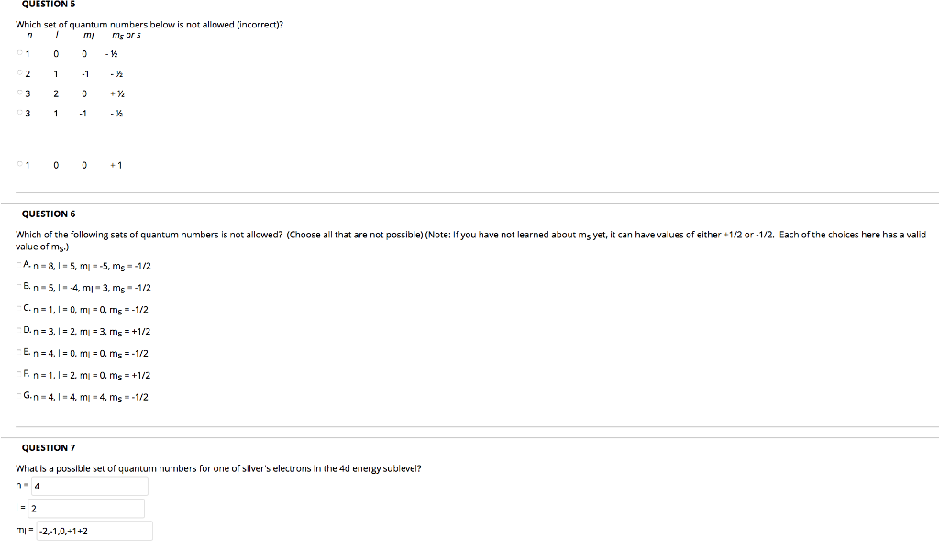Check option G with ml = 4
939x560 pixels.
(20, 397)
